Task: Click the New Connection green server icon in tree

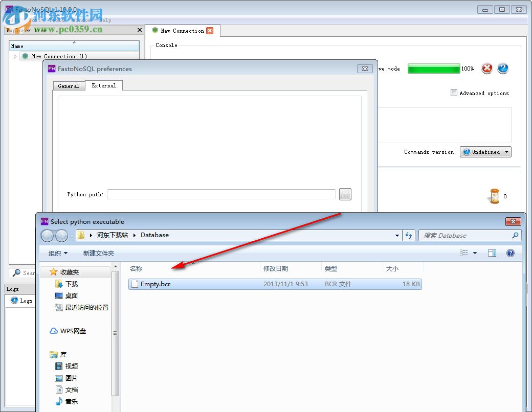Action: 25,56
